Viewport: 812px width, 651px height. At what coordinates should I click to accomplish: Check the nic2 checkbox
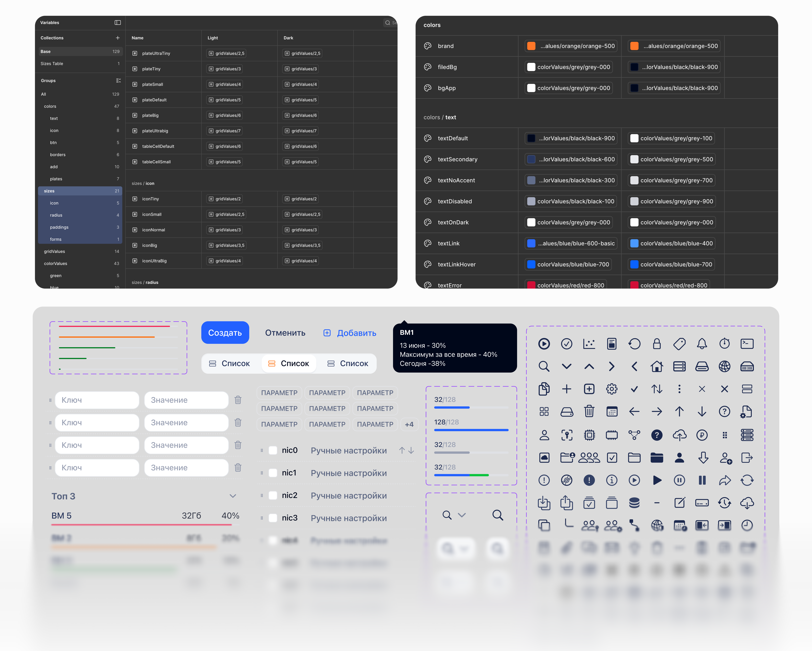[273, 495]
